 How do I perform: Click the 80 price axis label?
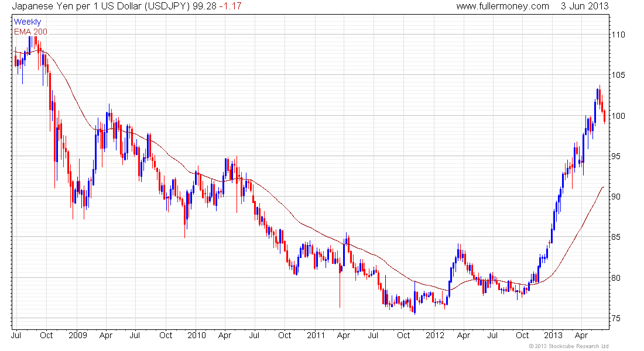pos(616,277)
